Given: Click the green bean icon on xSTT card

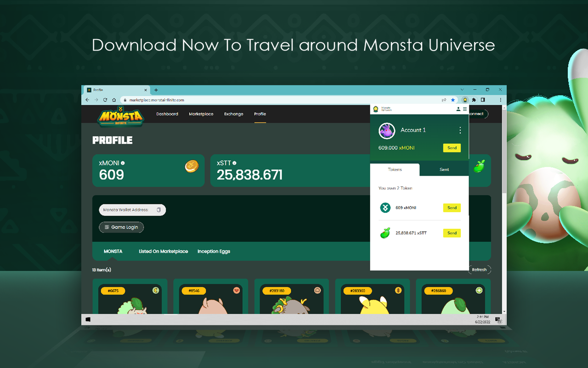Looking at the screenshot, I should click(479, 166).
